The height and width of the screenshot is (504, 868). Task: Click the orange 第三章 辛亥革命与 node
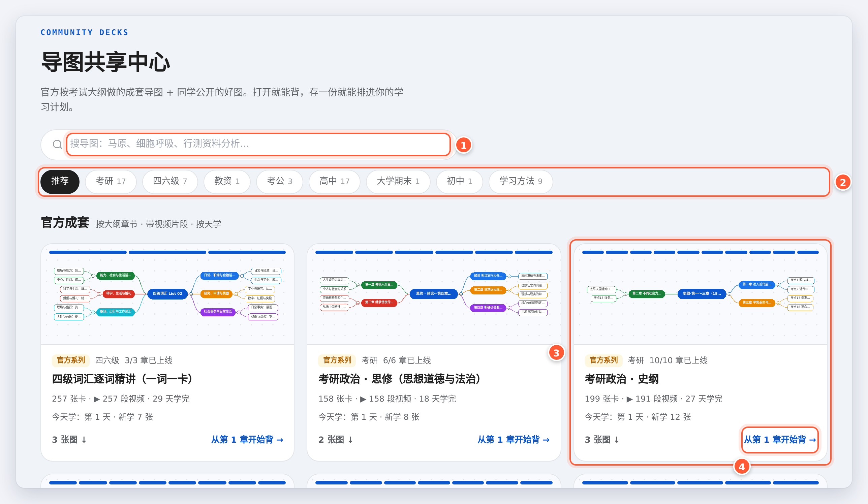(757, 303)
